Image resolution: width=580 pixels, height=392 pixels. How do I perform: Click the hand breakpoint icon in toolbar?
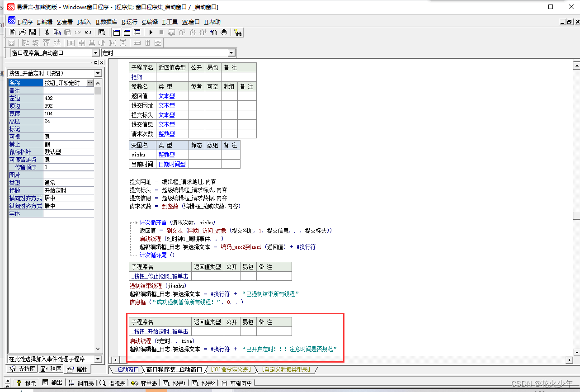(224, 32)
